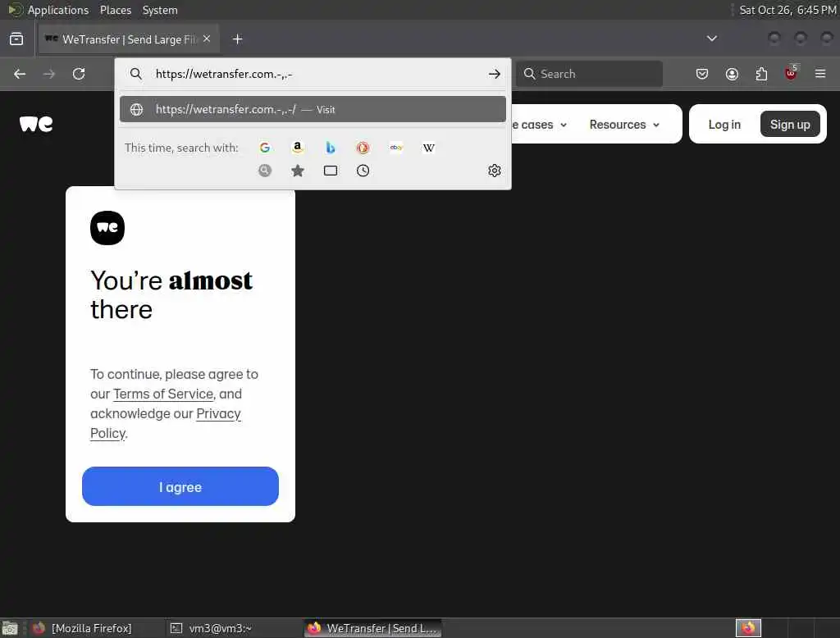The image size is (840, 638).
Task: Open search settings gear in urlbar panel
Action: [x=494, y=171]
